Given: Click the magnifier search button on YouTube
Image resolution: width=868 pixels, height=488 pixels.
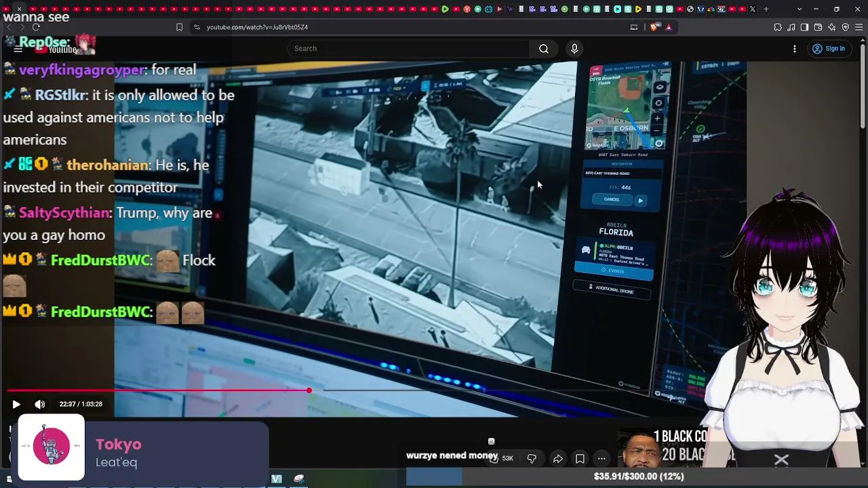Looking at the screenshot, I should click(x=544, y=49).
